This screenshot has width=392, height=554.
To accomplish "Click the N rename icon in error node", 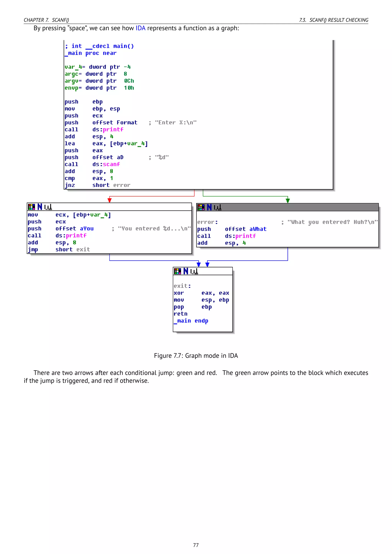I will 209,207.
